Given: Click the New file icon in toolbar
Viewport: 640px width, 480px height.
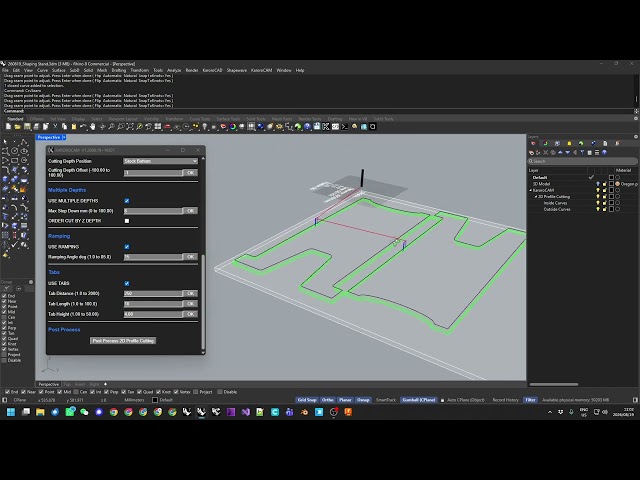Looking at the screenshot, I should [8, 127].
